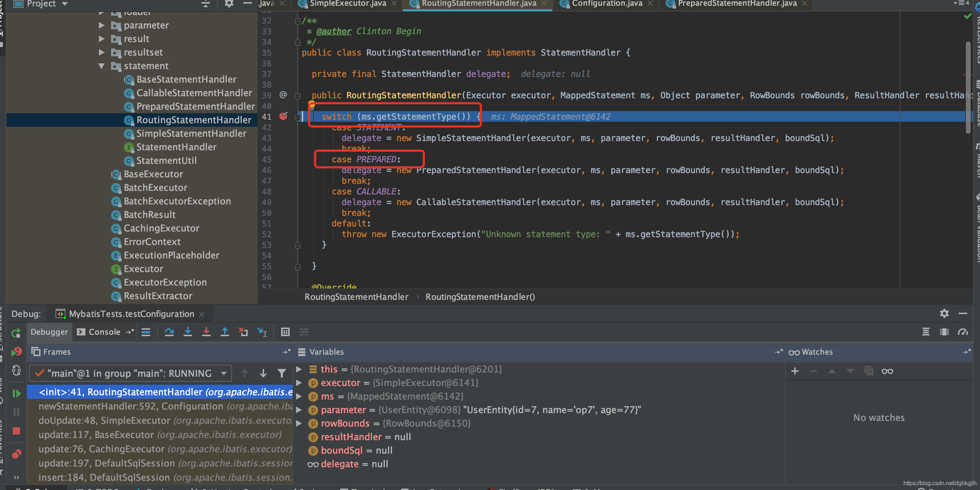Screen dimensions: 980x490
Task: Expand the executor variable node
Action: point(299,382)
